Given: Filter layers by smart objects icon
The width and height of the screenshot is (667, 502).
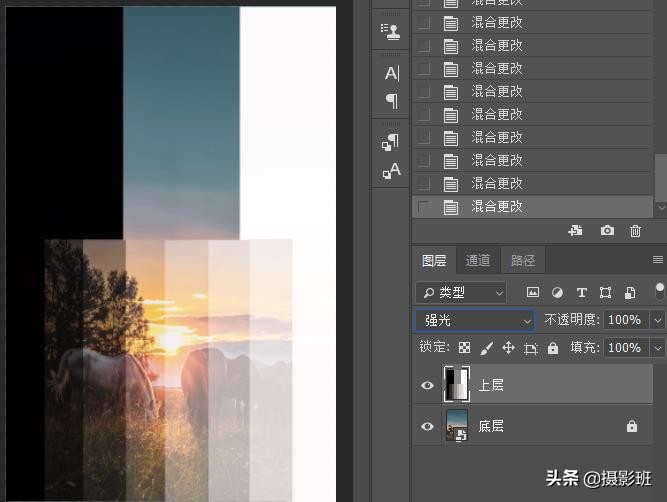Looking at the screenshot, I should point(630,292).
